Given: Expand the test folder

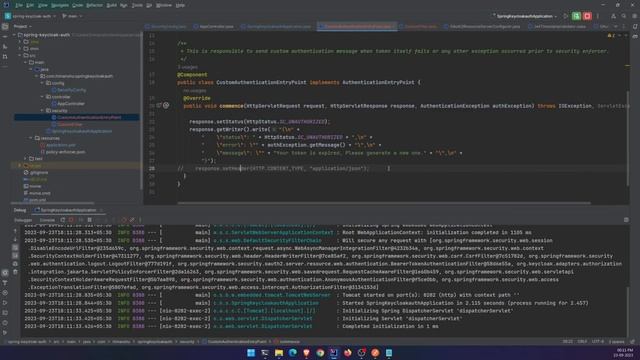Looking at the screenshot, I should (x=26, y=158).
